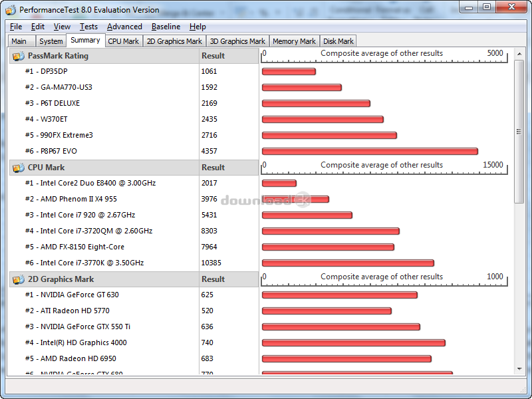Screen dimensions: 532x399
Task: Go to the 2D Graphics Mark tab
Action: point(174,41)
